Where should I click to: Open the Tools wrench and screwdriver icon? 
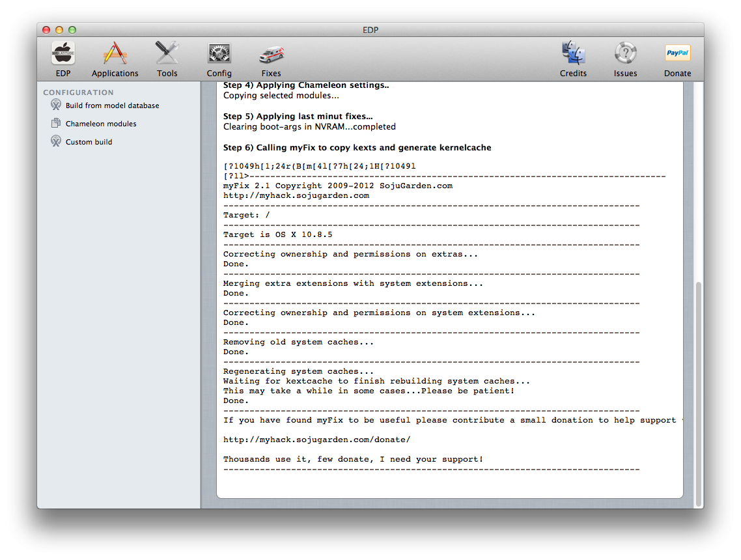click(167, 53)
